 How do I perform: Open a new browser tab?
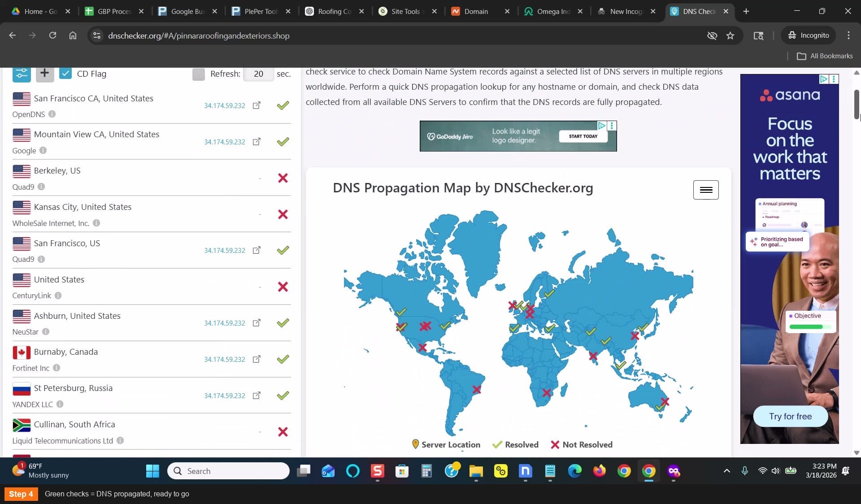(746, 12)
